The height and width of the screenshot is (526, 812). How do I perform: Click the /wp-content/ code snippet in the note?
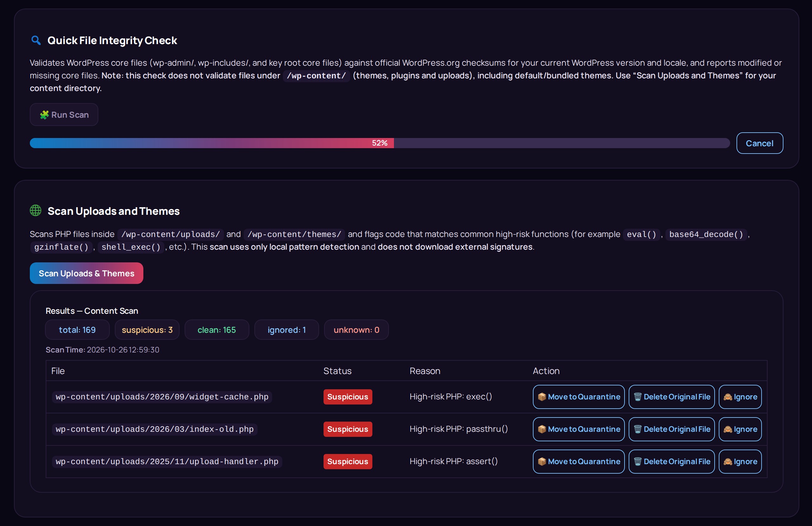316,76
